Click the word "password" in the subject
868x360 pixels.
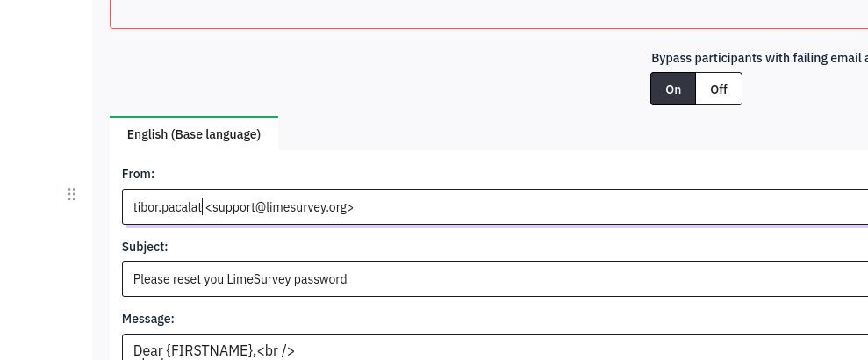click(x=322, y=279)
